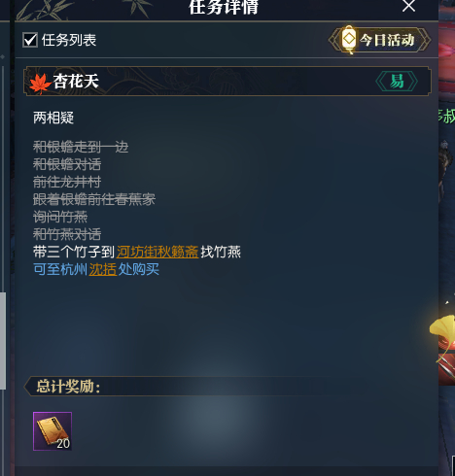This screenshot has width=455, height=476.
Task: Click the 任务列表 label text
Action: (69, 40)
